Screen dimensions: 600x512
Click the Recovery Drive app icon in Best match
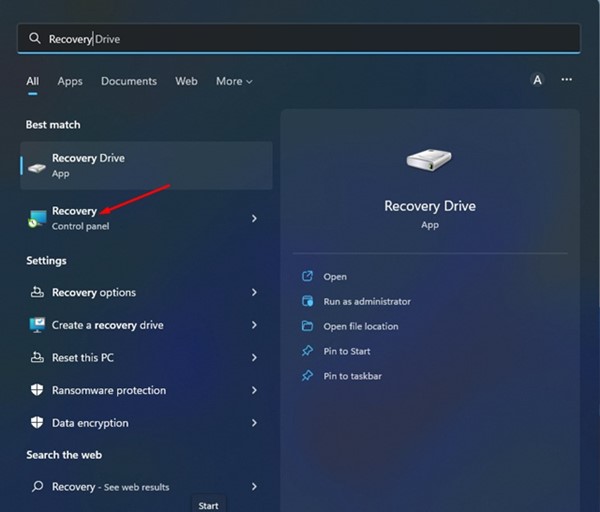(x=37, y=165)
